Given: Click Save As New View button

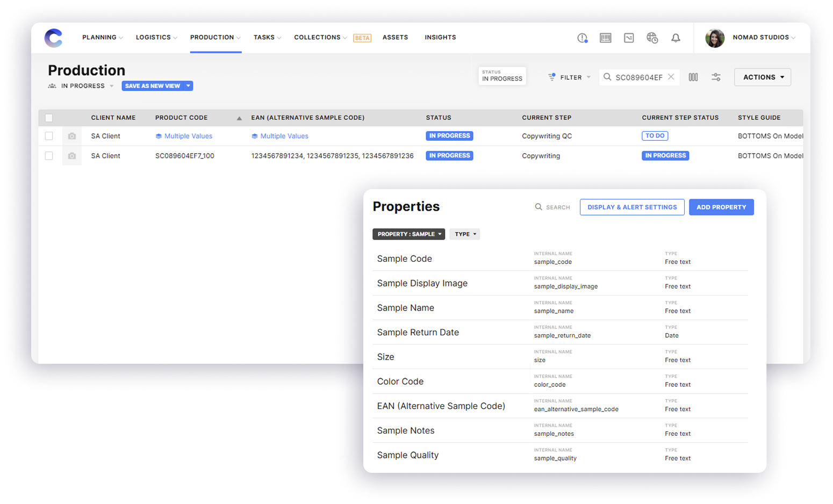Looking at the screenshot, I should 153,86.
